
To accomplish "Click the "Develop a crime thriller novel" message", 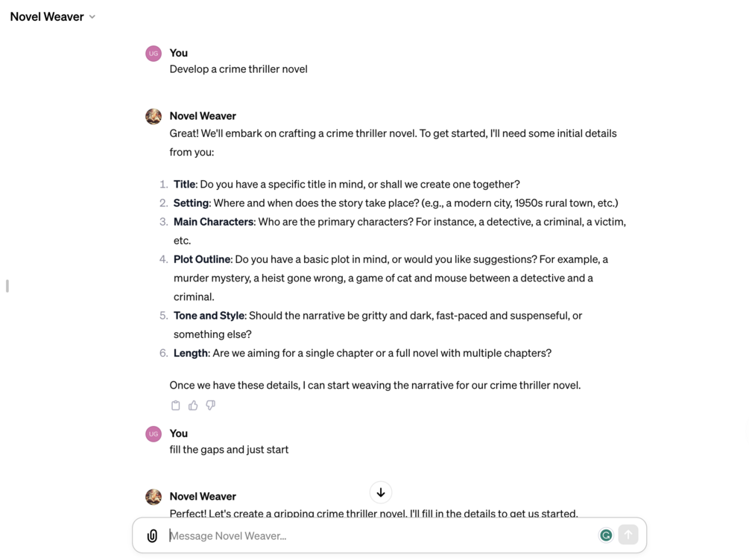I will click(238, 69).
